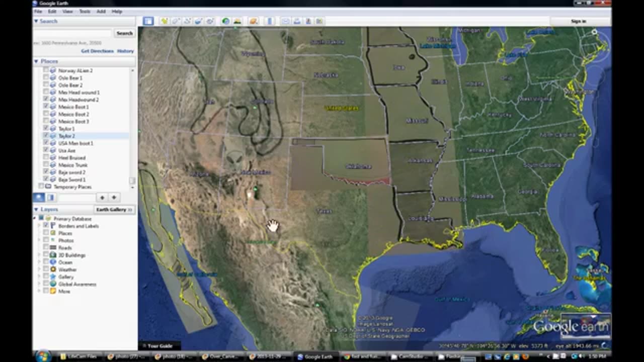
Task: Uncheck the Usa Axe checkbox
Action: coord(46,150)
